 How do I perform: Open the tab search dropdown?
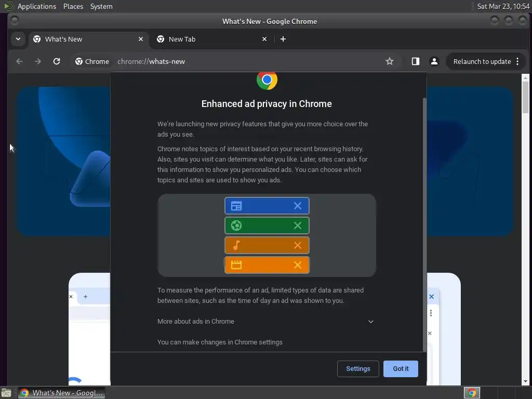point(18,39)
